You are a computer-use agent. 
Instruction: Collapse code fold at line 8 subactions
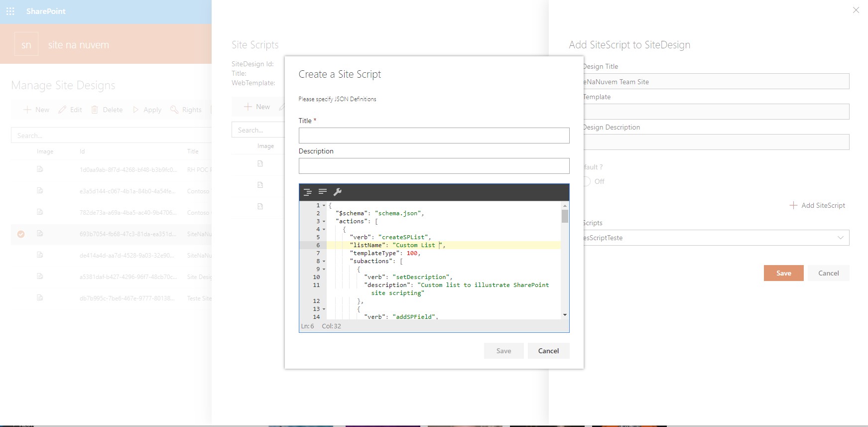pos(324,261)
